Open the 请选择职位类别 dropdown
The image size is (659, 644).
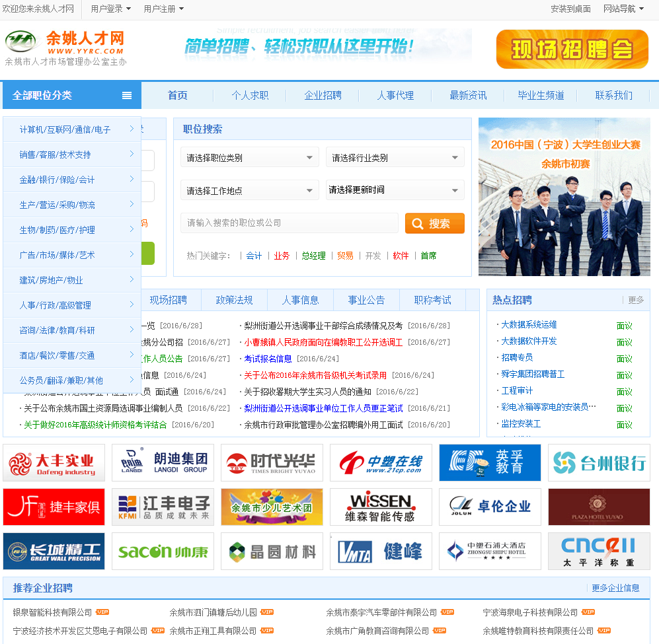click(250, 158)
